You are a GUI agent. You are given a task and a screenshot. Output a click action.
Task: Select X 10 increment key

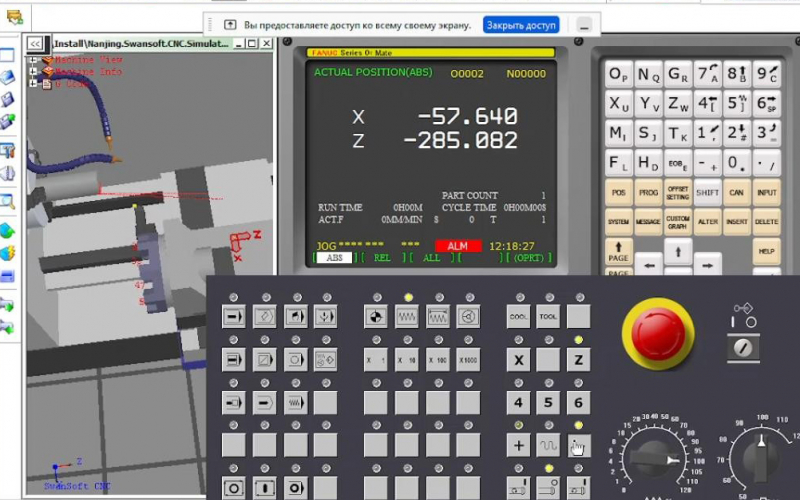pos(407,359)
